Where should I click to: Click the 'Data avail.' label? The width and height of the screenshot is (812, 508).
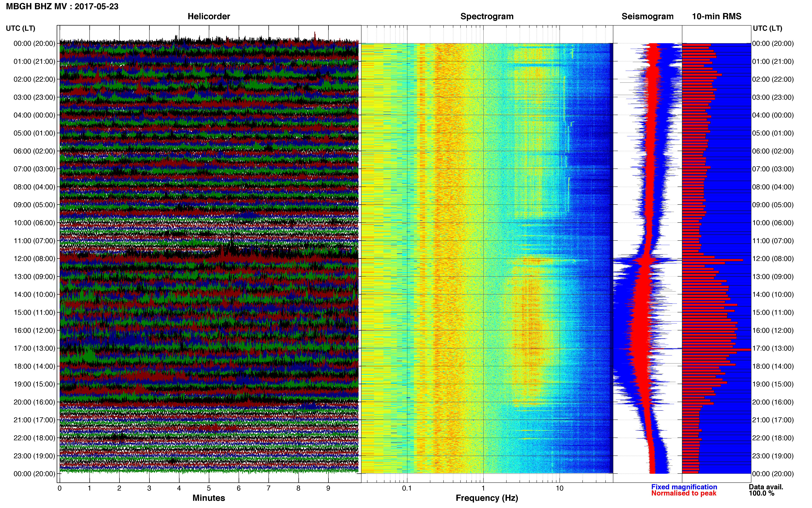(x=766, y=487)
